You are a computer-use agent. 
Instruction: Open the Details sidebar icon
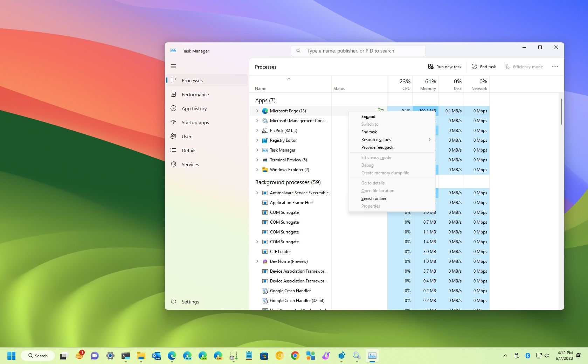click(174, 150)
